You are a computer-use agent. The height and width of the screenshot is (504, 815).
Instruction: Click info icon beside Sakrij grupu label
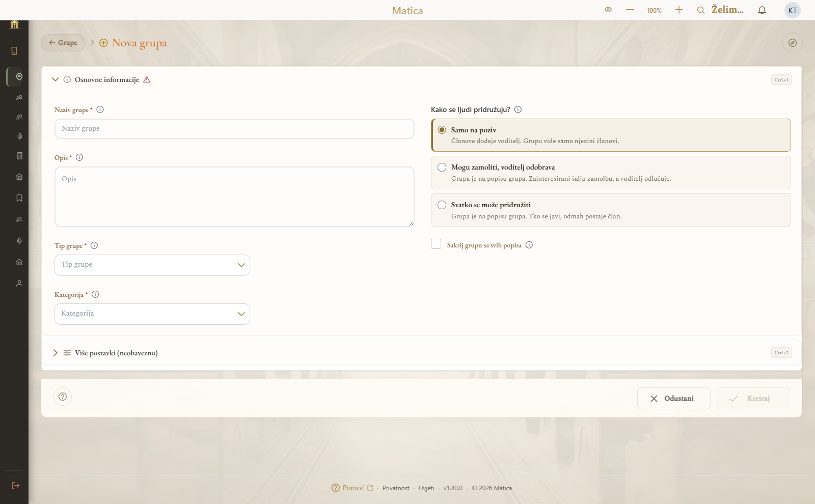[529, 245]
